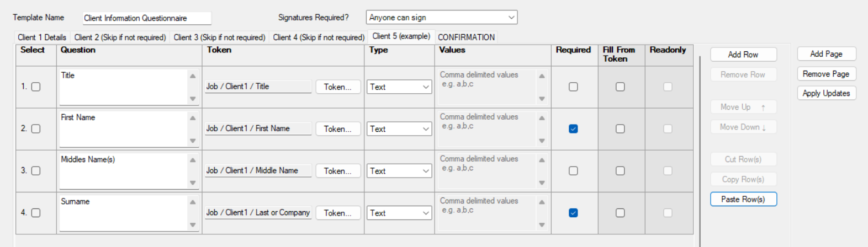
Task: Click the Add Page button
Action: point(826,53)
